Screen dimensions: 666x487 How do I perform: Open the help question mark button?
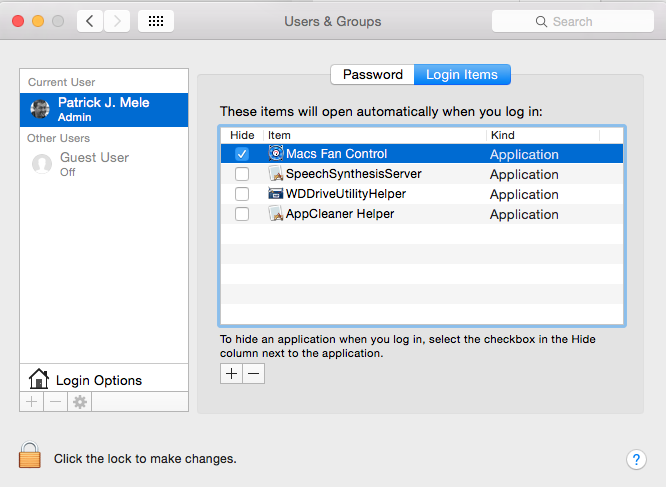[x=636, y=459]
